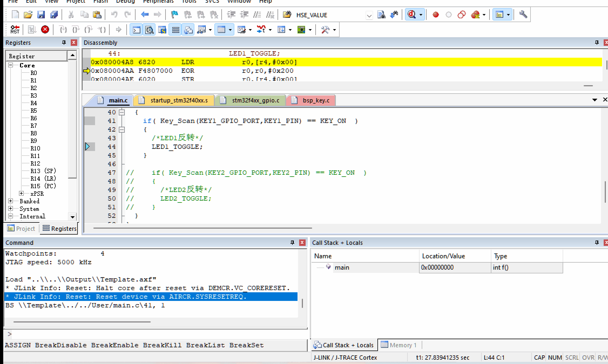Click the command line input field
608x364 pixels.
pyautogui.click(x=157, y=334)
